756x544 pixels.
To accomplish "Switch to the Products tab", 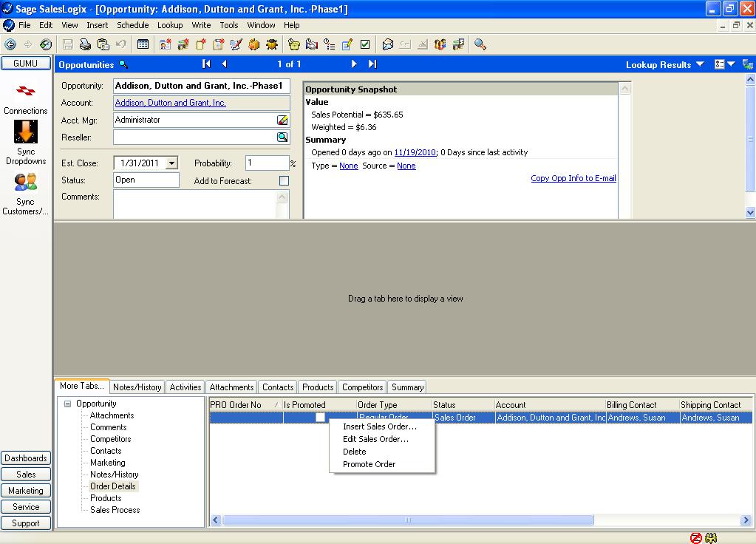I will 318,387.
